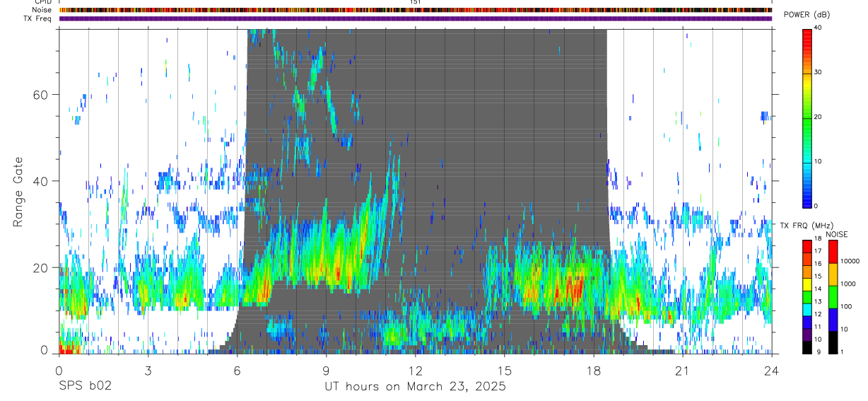Click the 'SPS b02' station label

pos(85,386)
